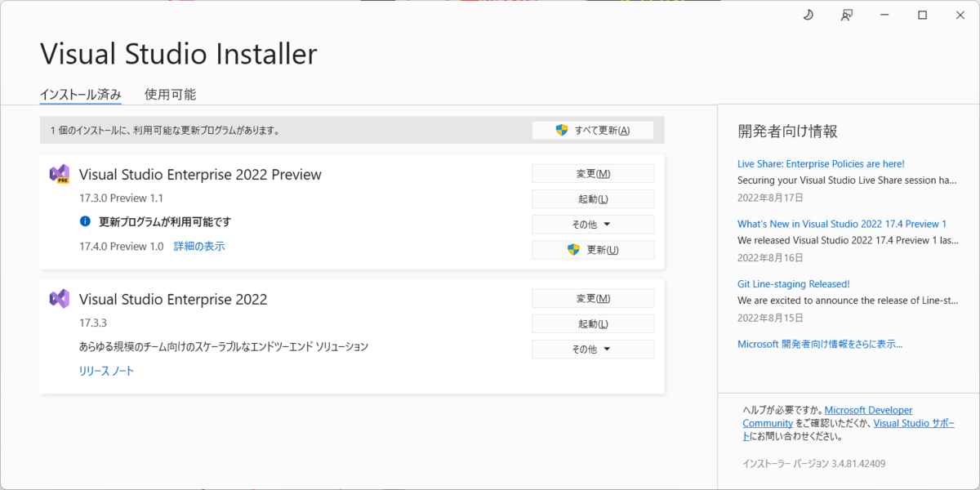The height and width of the screenshot is (490, 980).
Task: Click the Visual Studio Enterprise 2022 Preview logo
Action: (x=59, y=174)
